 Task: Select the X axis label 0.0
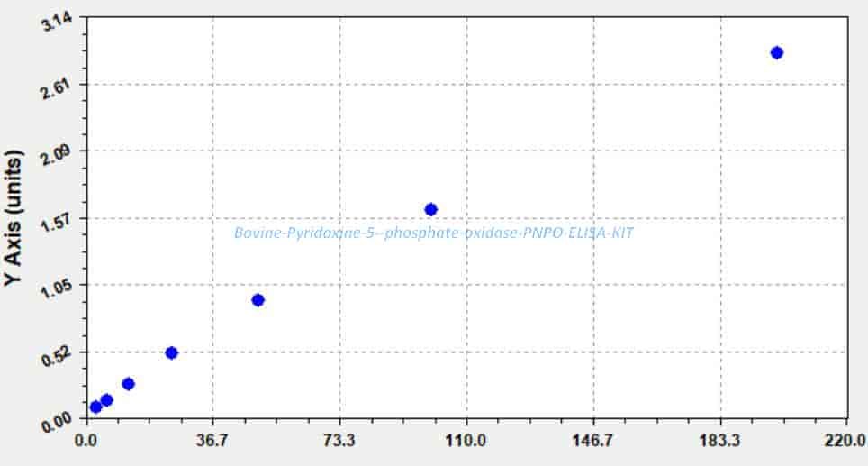(86, 441)
